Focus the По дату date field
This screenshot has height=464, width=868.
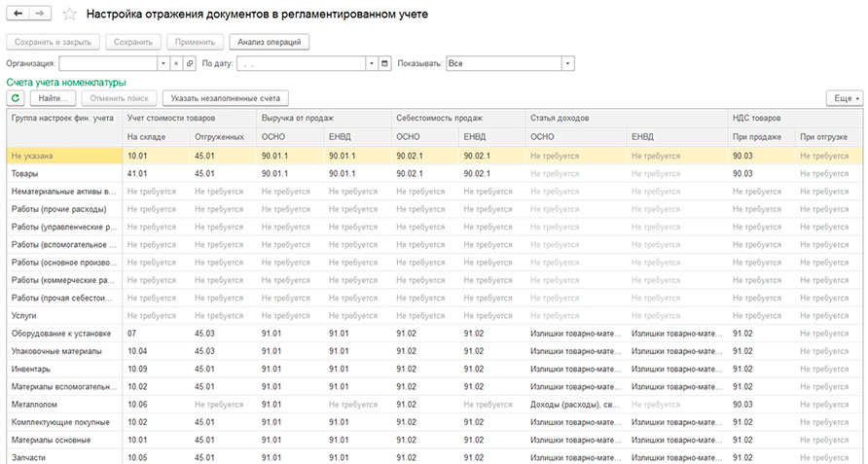302,63
